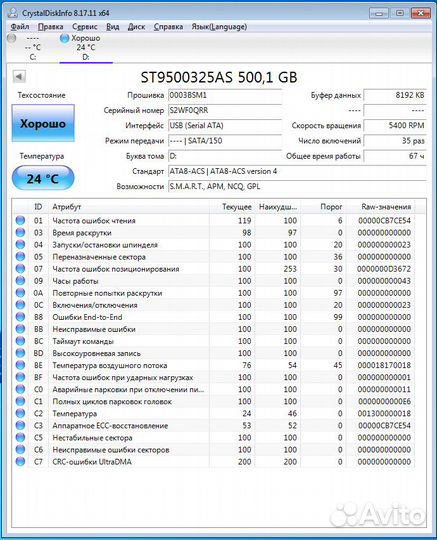Click the Порог column header
The image size is (437, 540).
coord(323,207)
